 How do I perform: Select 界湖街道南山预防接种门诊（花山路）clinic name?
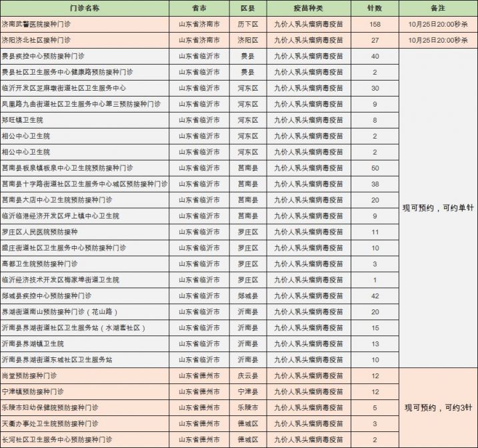(85, 312)
